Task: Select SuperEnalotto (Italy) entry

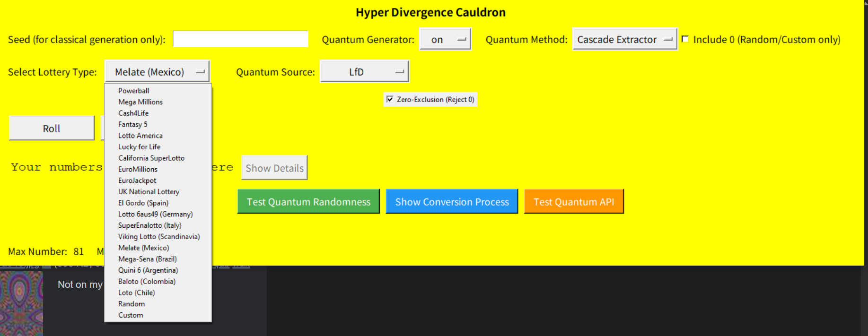Action: [158, 225]
